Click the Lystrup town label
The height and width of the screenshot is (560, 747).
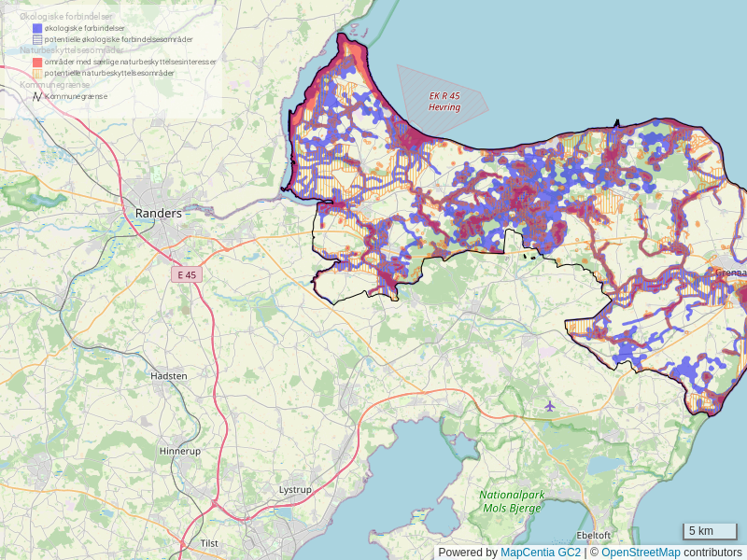click(x=295, y=489)
